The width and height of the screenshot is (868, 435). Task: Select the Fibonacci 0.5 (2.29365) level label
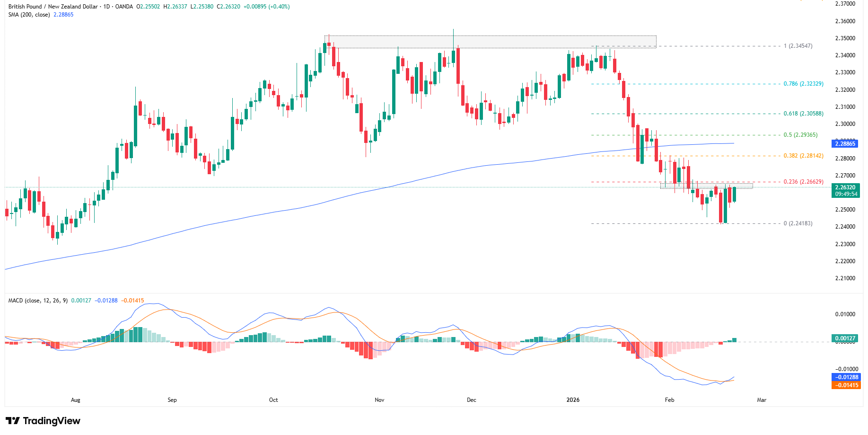point(800,135)
